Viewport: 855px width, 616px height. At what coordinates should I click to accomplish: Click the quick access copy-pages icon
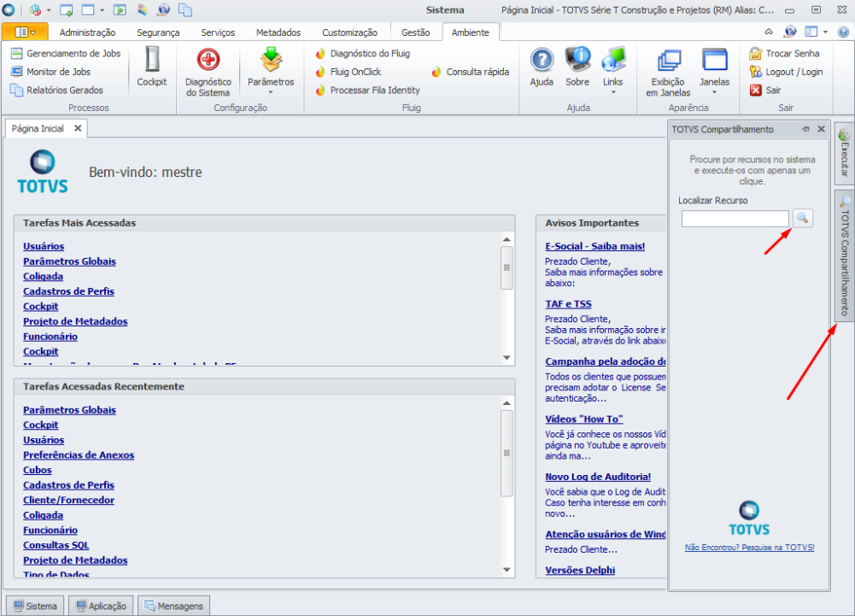(x=185, y=9)
